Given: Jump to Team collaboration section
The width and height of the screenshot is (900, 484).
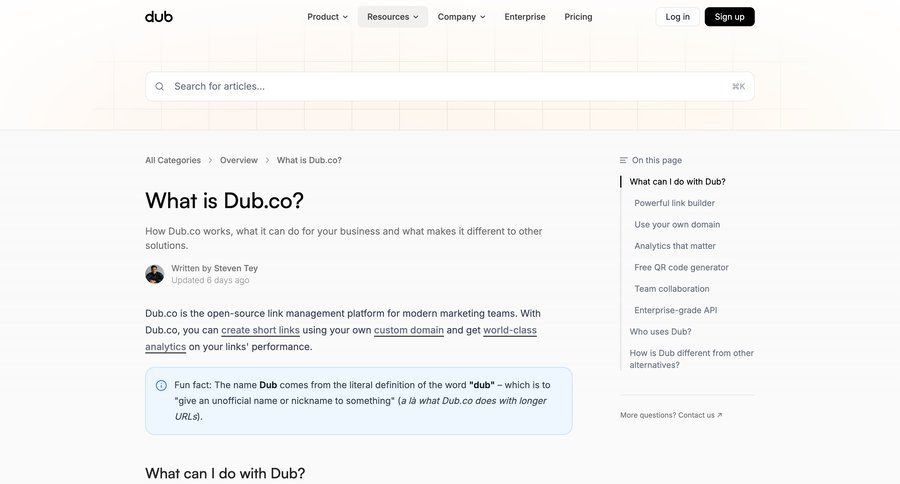Looking at the screenshot, I should (x=672, y=289).
